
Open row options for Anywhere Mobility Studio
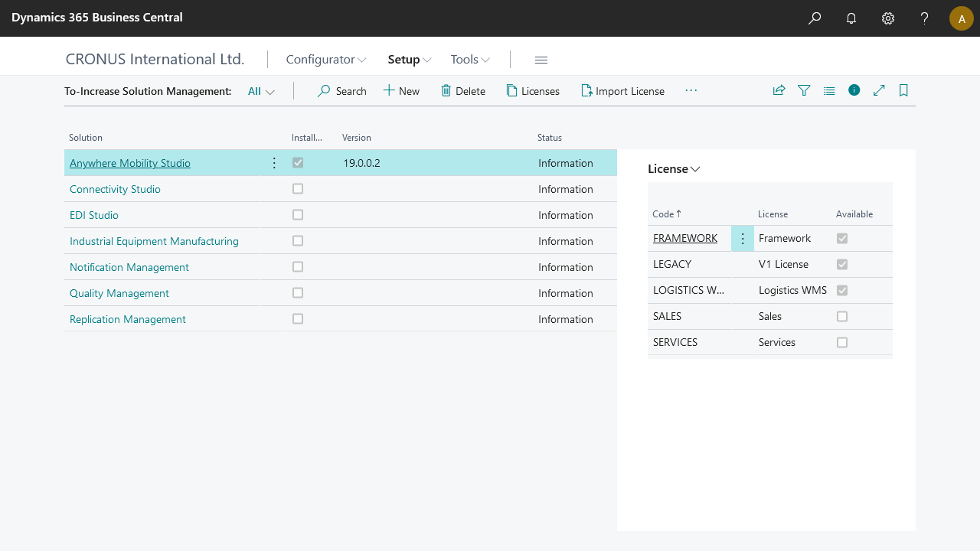[x=274, y=163]
